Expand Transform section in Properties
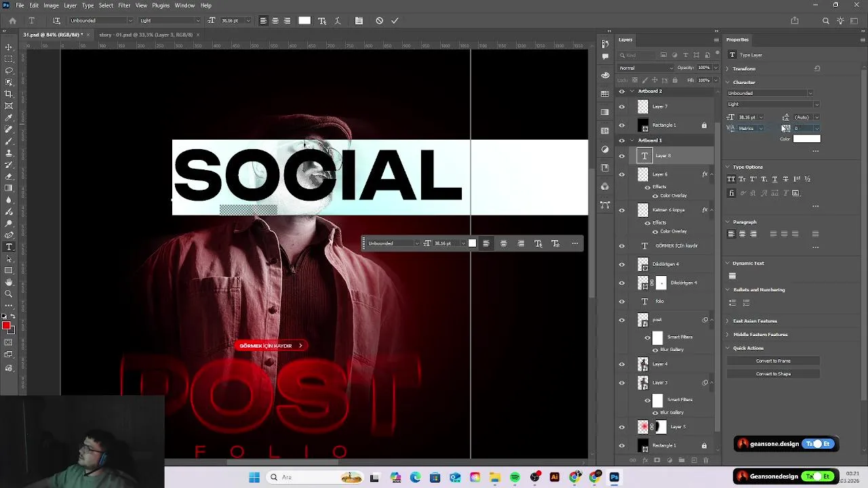Screen dimensions: 868x488 [728, 68]
